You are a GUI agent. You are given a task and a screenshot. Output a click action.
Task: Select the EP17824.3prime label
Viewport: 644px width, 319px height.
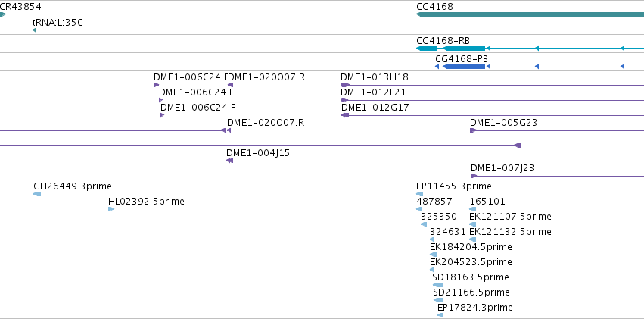pos(475,308)
